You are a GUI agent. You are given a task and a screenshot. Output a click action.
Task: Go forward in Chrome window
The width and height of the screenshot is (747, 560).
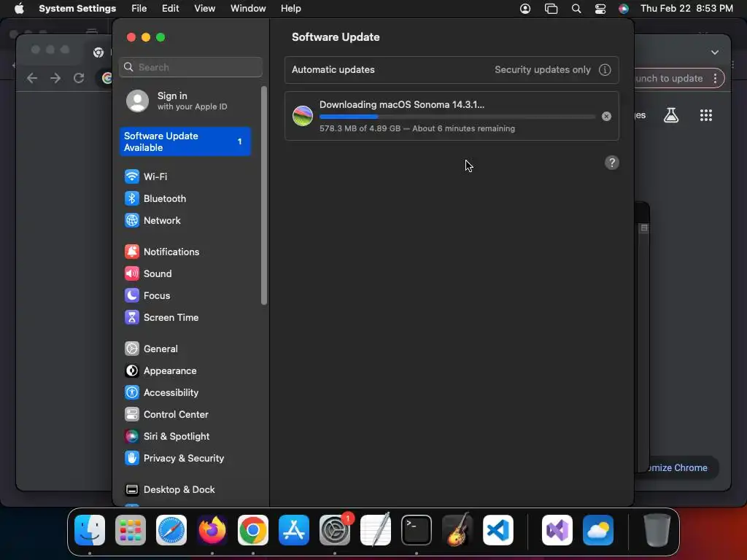pos(55,78)
